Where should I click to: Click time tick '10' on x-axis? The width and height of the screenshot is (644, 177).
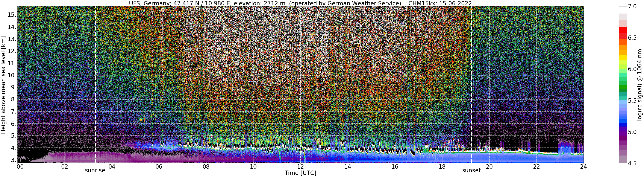(x=253, y=166)
